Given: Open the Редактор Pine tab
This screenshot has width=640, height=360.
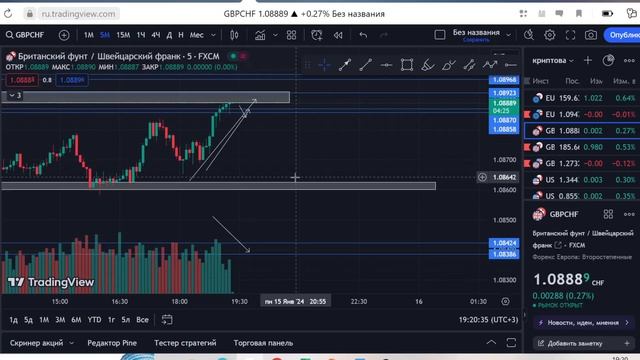Looking at the screenshot, I should [x=112, y=343].
